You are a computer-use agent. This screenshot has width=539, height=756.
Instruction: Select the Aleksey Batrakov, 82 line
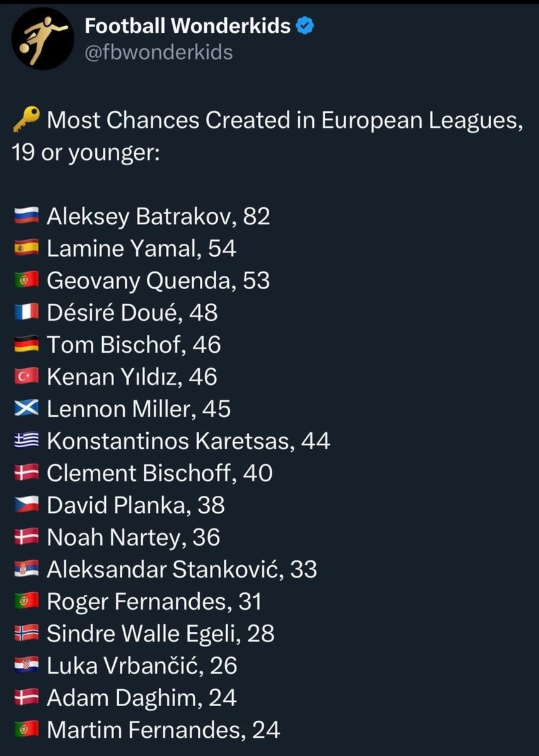coord(142,217)
